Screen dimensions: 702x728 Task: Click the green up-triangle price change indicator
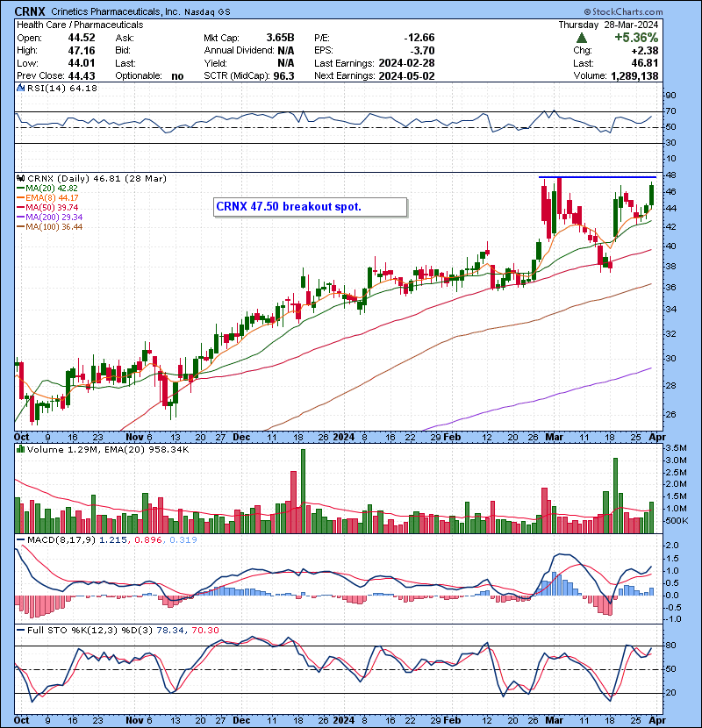pyautogui.click(x=581, y=38)
